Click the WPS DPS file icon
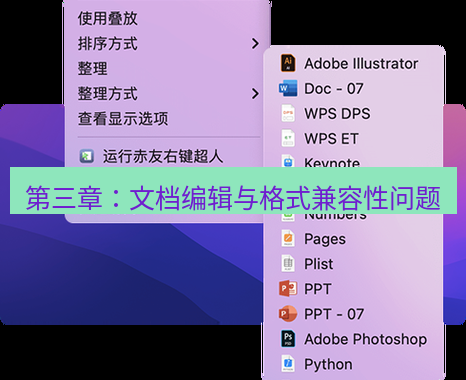The width and height of the screenshot is (466, 380). pos(288,114)
